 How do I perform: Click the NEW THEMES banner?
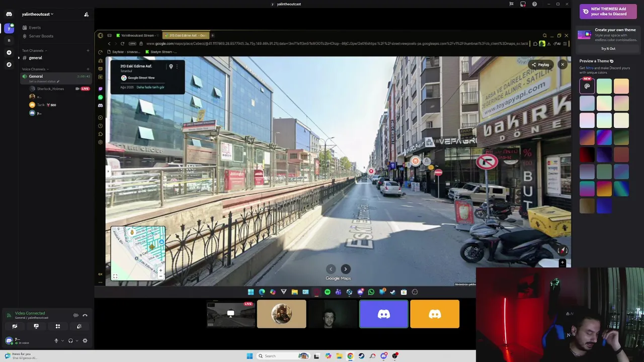click(608, 12)
